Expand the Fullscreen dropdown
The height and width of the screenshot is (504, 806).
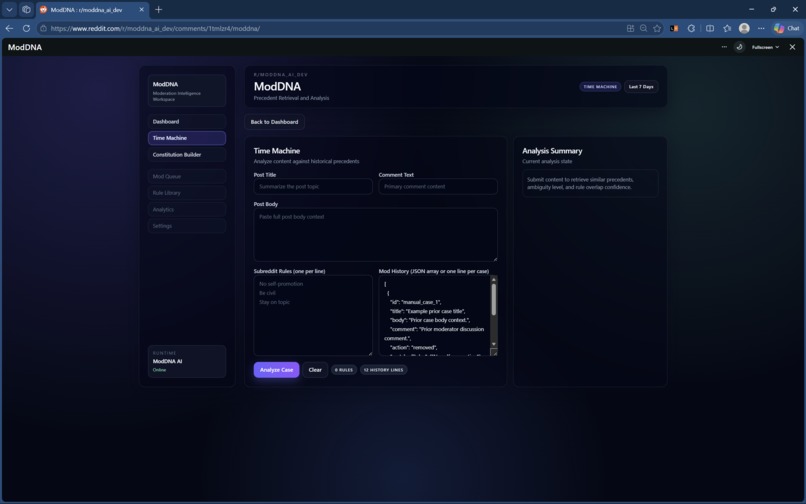765,47
